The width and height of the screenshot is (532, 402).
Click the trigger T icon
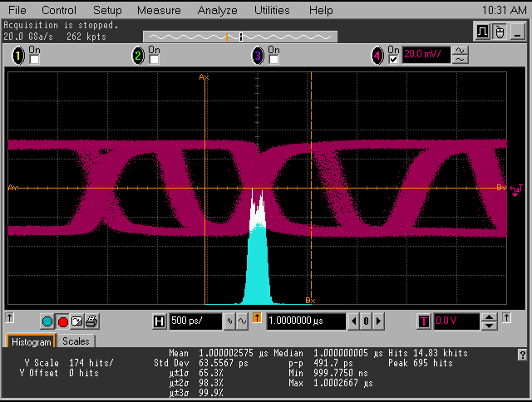[424, 321]
